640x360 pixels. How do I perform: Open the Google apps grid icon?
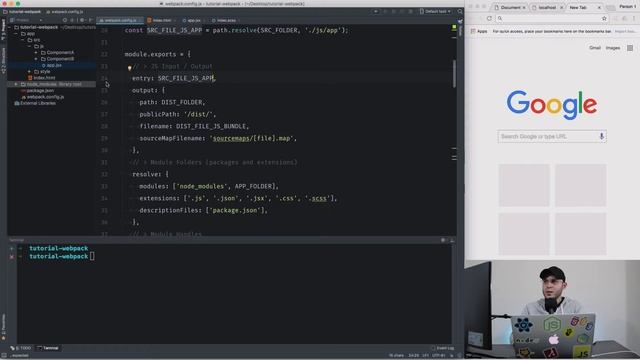(630, 48)
